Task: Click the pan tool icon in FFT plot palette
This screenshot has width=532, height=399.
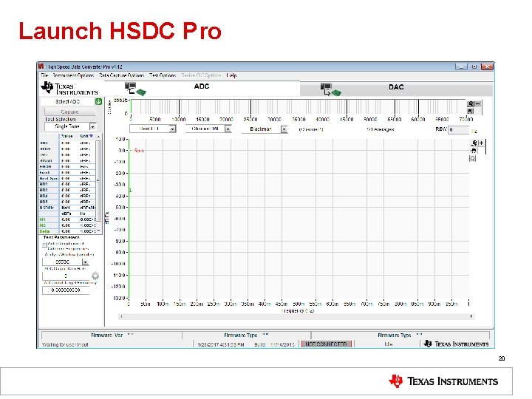Action: click(x=474, y=150)
